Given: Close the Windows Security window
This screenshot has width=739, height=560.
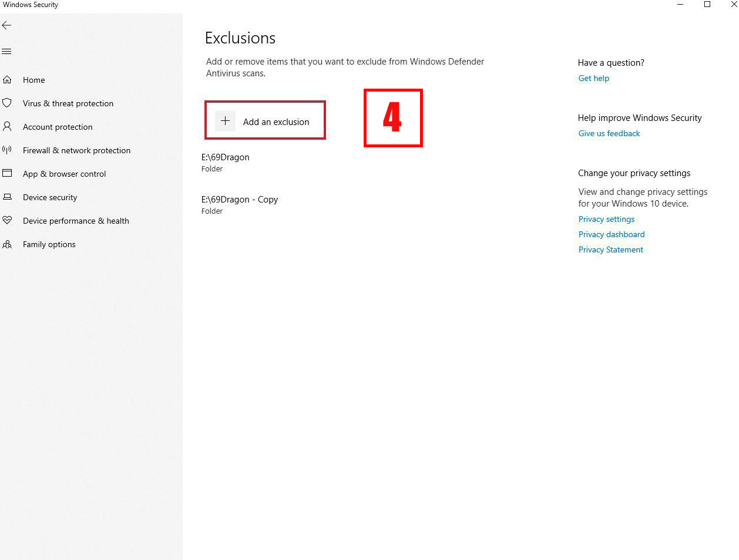Looking at the screenshot, I should point(734,5).
